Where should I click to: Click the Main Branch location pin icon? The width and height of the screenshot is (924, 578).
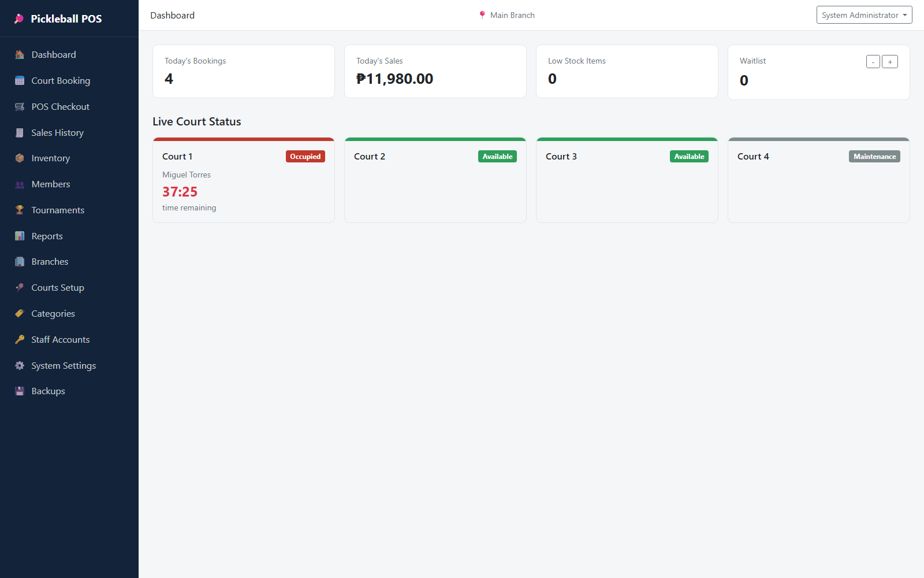click(482, 15)
